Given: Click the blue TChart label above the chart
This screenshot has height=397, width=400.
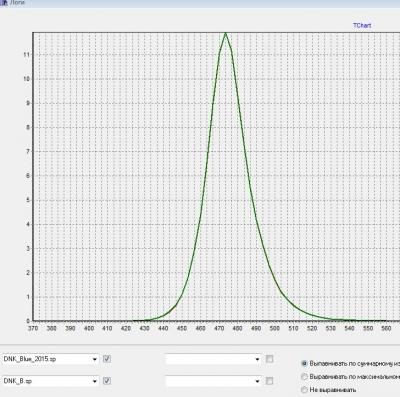Looking at the screenshot, I should (362, 25).
